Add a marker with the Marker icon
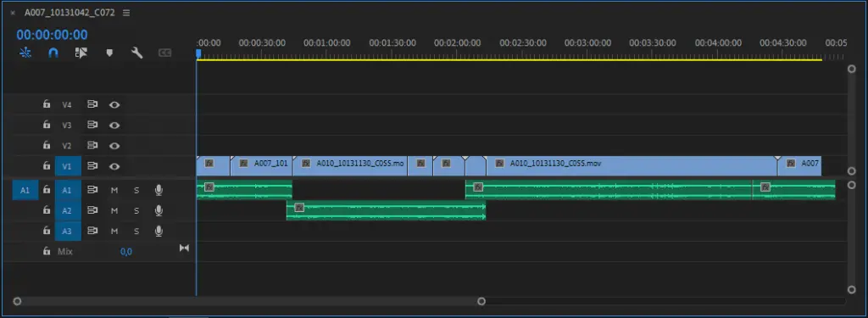This screenshot has height=318, width=868. click(109, 53)
